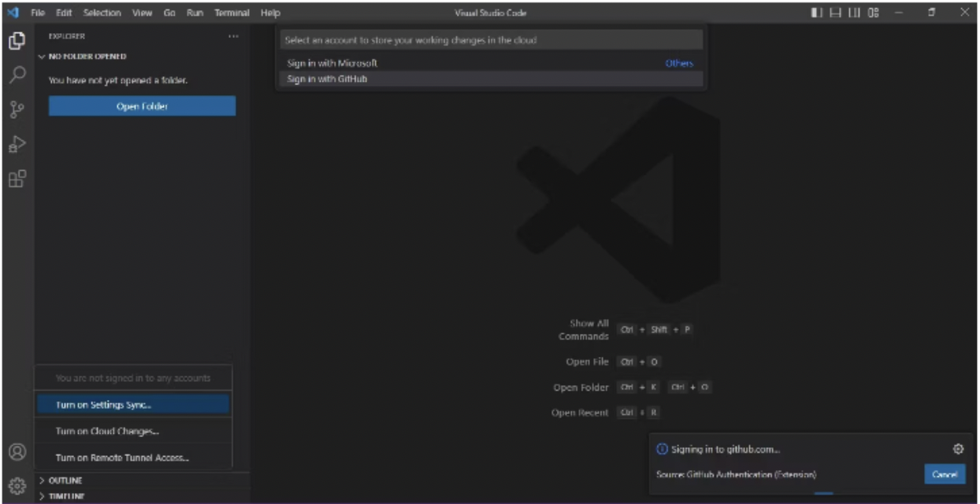The height and width of the screenshot is (504, 980).
Task: Choose Turn on Remote Tunnel Access
Action: pos(133,458)
